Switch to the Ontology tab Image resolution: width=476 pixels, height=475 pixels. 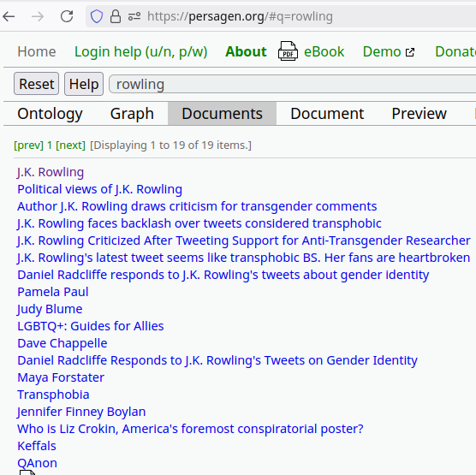pos(51,114)
